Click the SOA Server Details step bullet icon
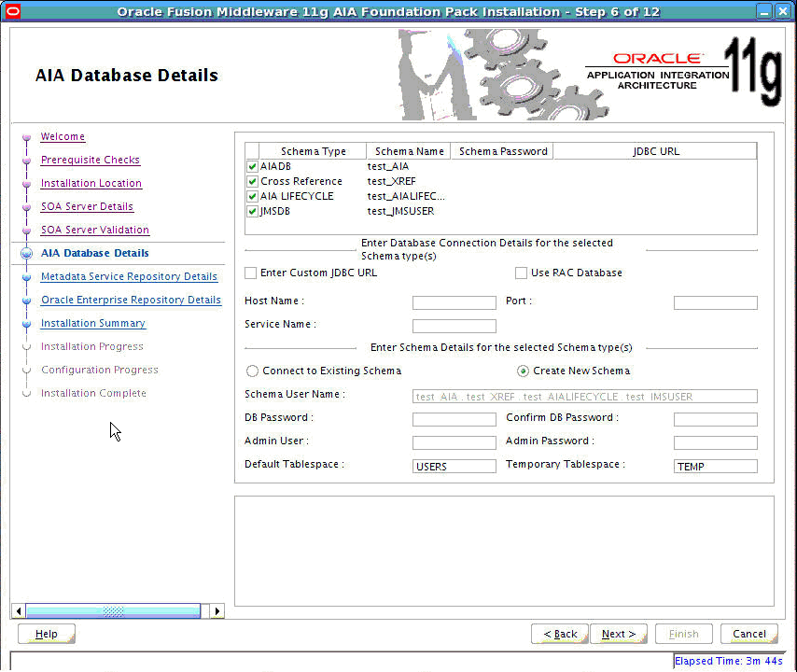 [26, 207]
